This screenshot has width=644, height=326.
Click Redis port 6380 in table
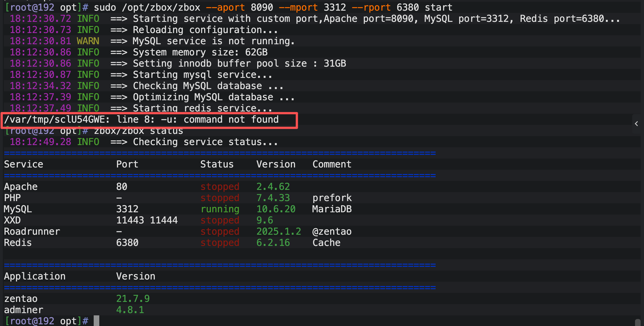(127, 243)
